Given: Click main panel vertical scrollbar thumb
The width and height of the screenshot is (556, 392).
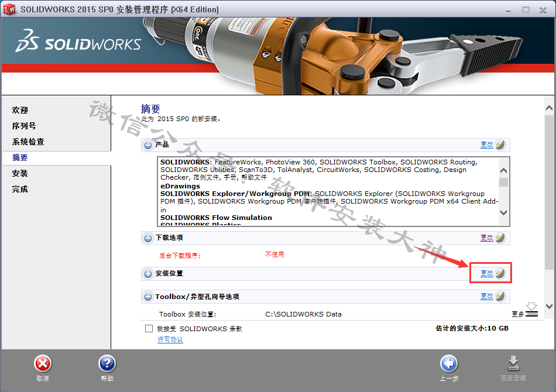Looking at the screenshot, I should pyautogui.click(x=549, y=192).
